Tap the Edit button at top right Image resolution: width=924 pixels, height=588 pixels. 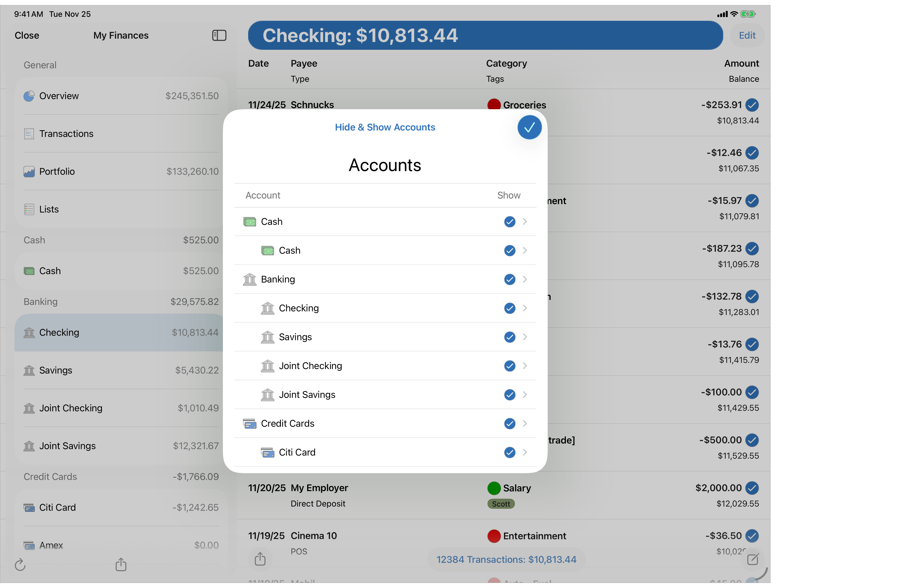pos(747,35)
